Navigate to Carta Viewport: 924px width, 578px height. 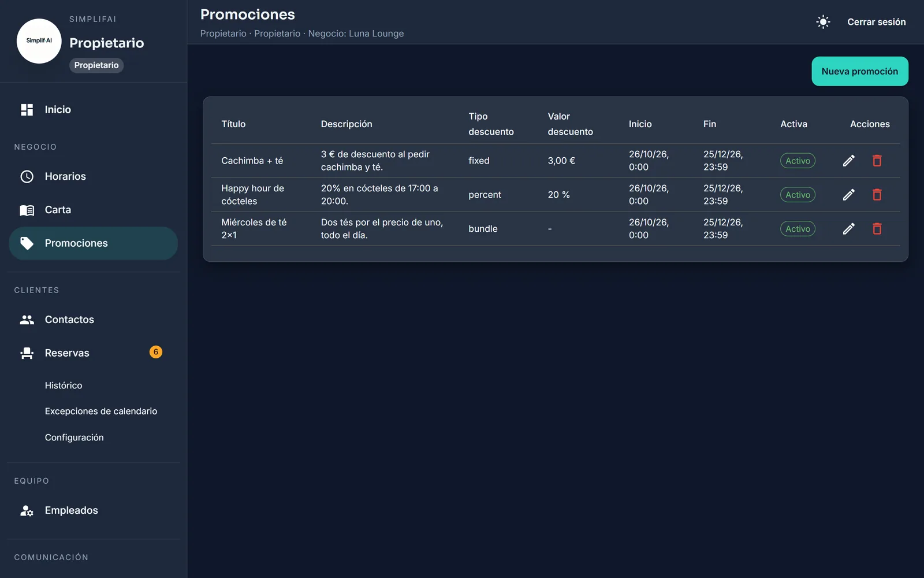click(x=94, y=210)
